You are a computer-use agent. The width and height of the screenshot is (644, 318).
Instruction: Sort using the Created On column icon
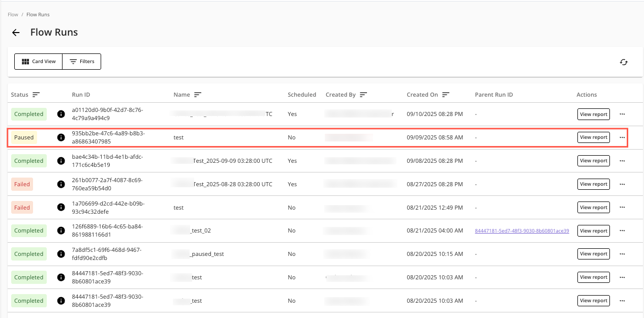pyautogui.click(x=446, y=95)
